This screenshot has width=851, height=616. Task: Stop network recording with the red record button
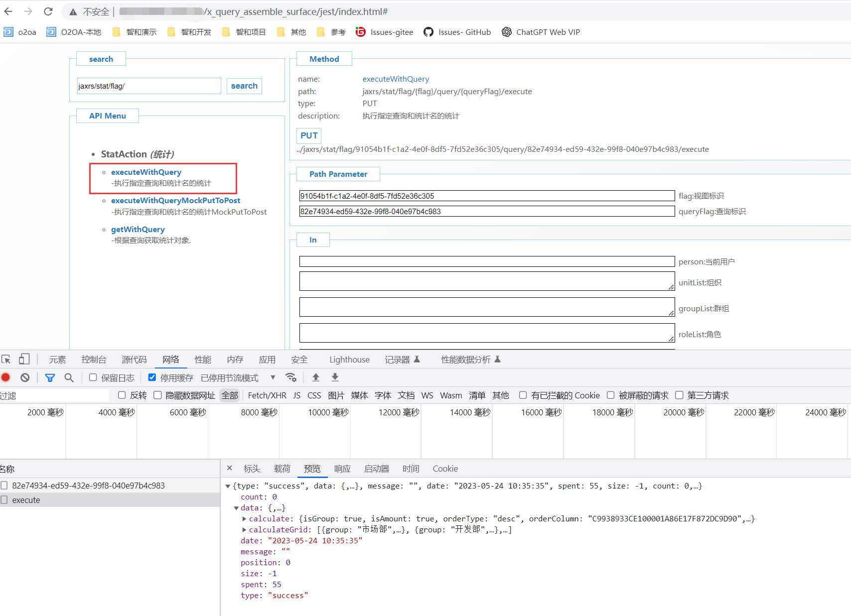pyautogui.click(x=6, y=377)
